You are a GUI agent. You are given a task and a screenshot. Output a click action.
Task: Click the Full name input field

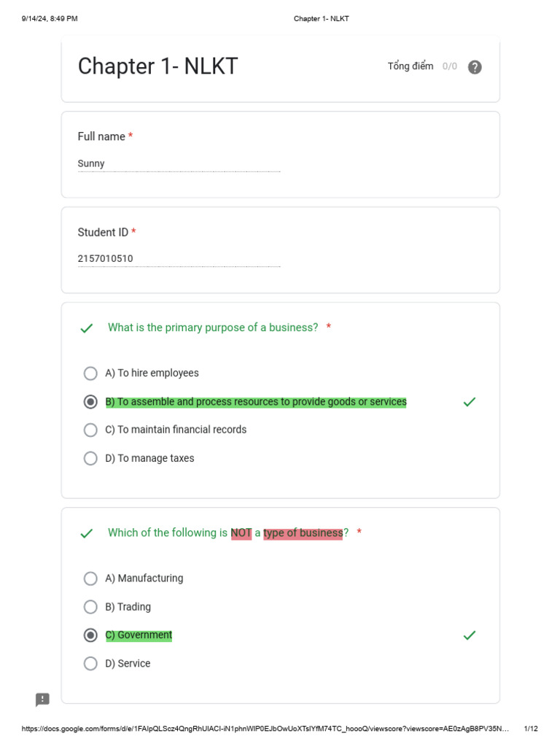[179, 164]
